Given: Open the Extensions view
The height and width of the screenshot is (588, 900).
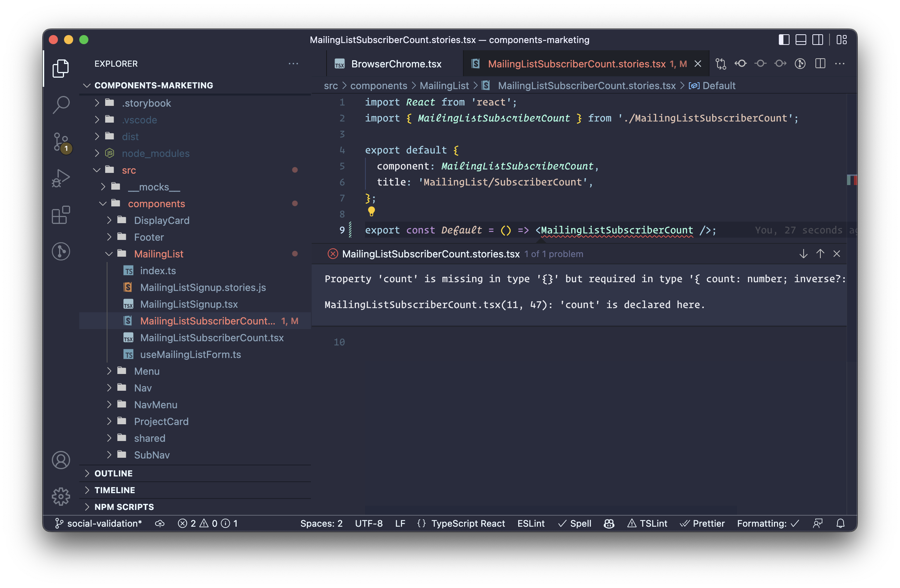Looking at the screenshot, I should coord(61,215).
